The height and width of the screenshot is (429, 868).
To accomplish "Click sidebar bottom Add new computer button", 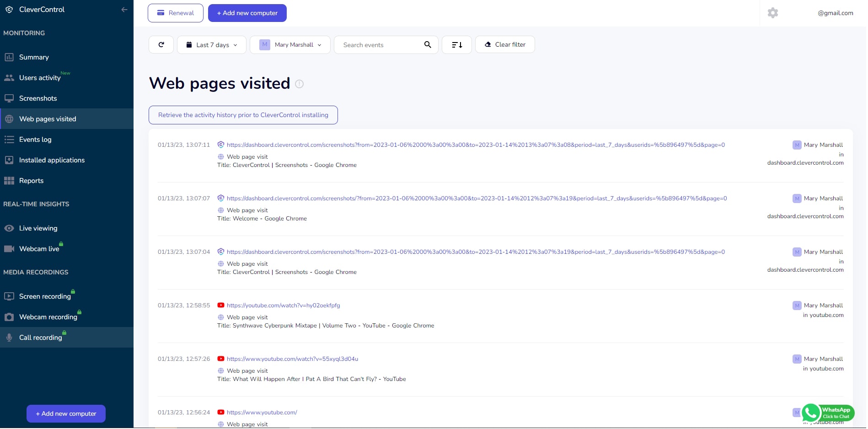I will (x=66, y=414).
